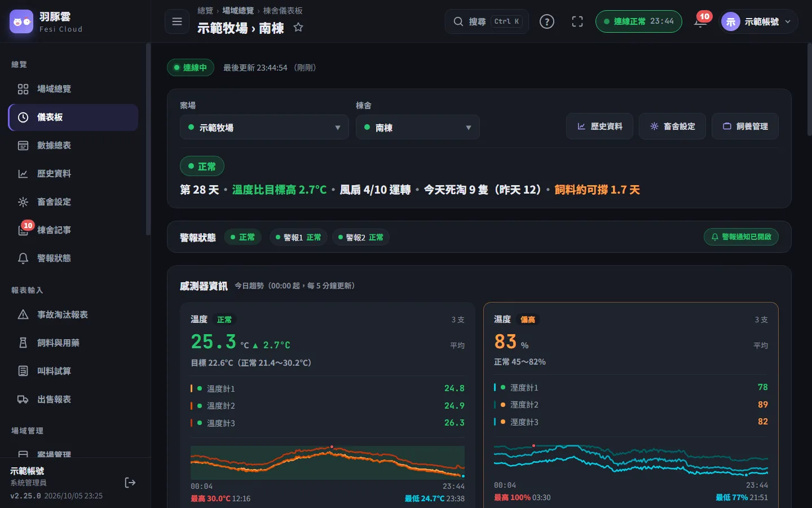Open 事故淘汰報表 in the sidebar
The height and width of the screenshot is (508, 812).
tap(73, 315)
